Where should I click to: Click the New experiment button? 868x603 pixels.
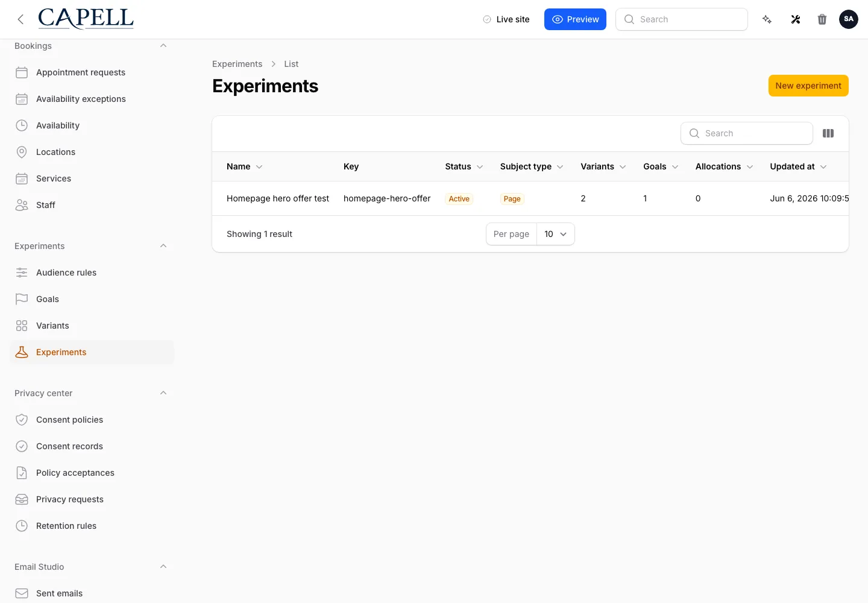click(x=808, y=86)
